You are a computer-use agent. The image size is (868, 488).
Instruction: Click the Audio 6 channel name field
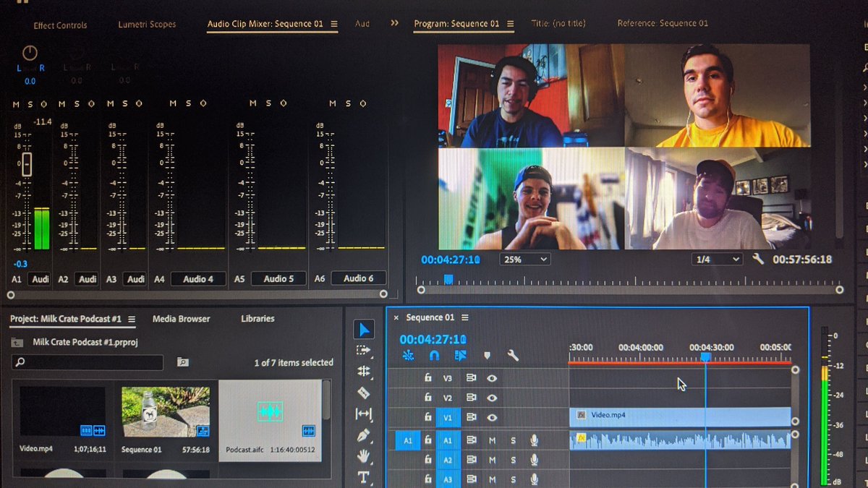pos(358,278)
